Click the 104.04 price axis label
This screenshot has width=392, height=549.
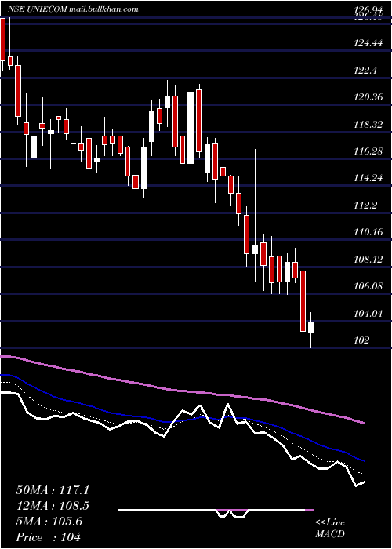coord(368,313)
